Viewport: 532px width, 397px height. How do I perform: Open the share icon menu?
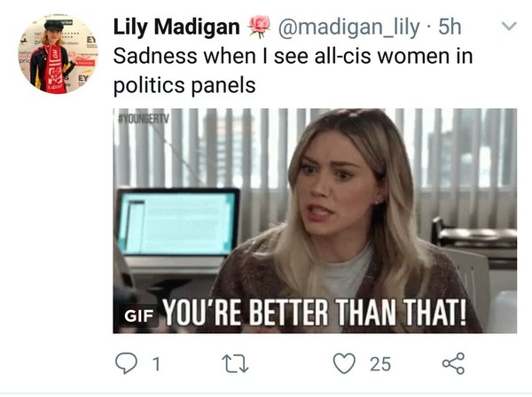tap(453, 362)
